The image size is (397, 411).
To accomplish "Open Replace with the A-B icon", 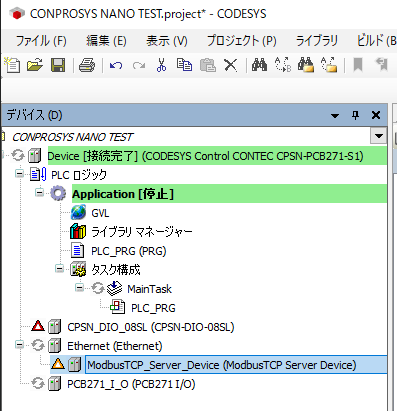I will [283, 65].
